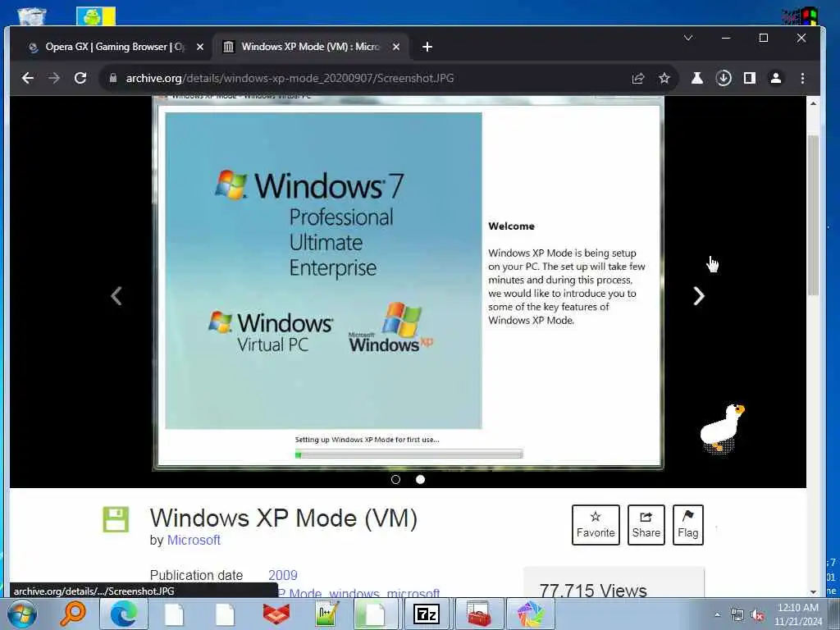
Task: Open Notepad++ from the taskbar
Action: click(x=326, y=614)
